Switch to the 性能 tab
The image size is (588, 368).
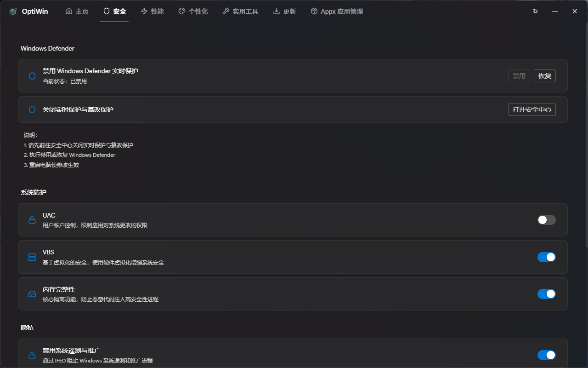[x=152, y=11]
